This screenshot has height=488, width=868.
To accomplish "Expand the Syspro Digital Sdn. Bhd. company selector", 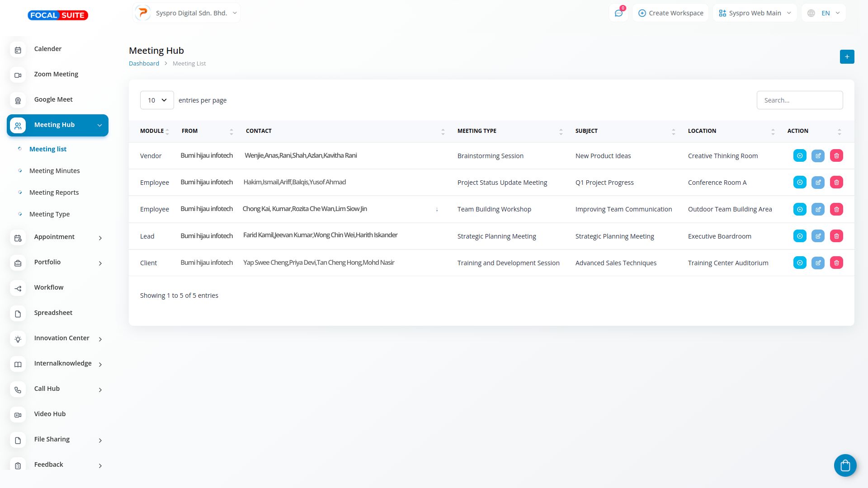I will (x=187, y=13).
